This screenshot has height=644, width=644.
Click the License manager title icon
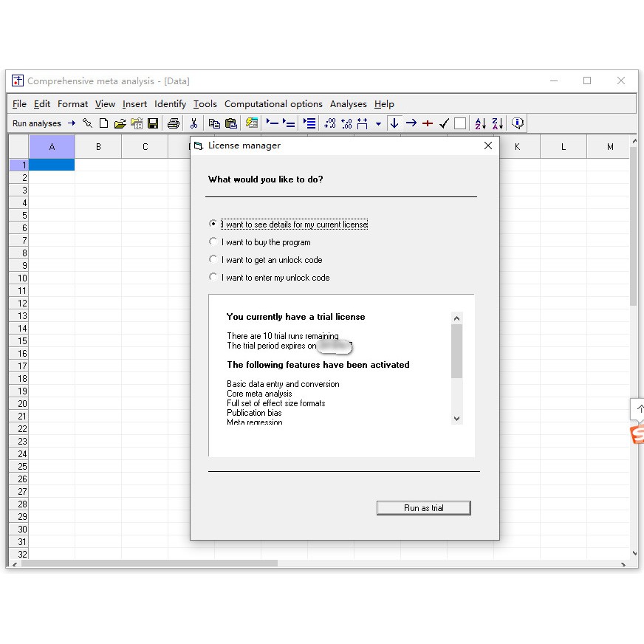(199, 145)
